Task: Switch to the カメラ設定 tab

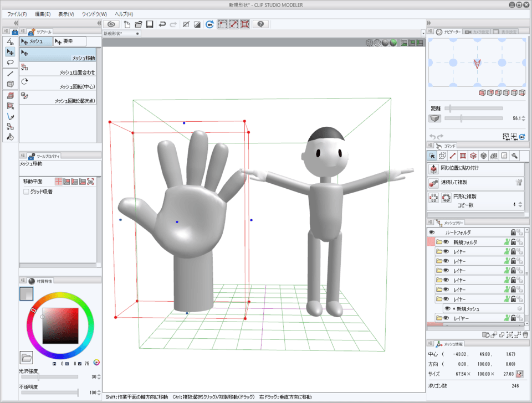Action: (x=477, y=32)
